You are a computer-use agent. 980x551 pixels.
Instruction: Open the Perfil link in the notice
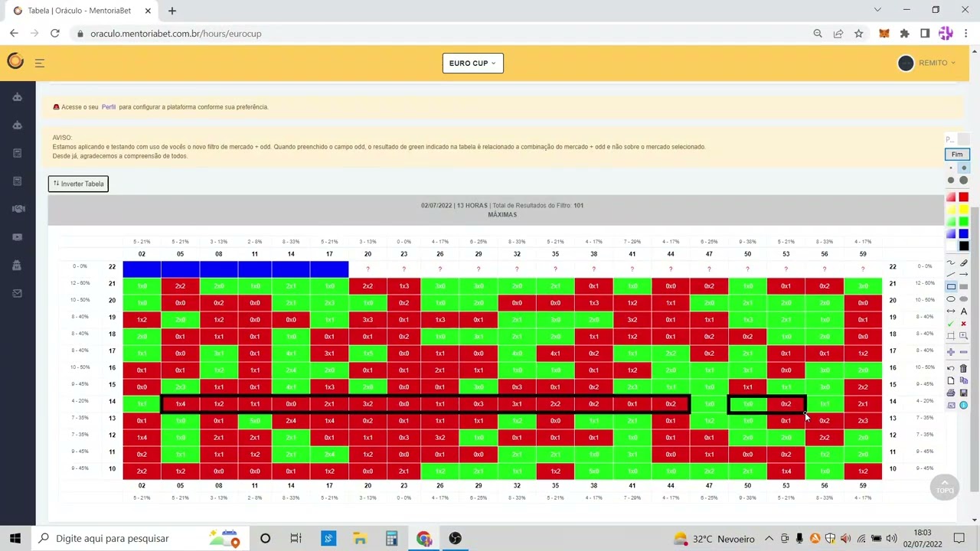[109, 107]
